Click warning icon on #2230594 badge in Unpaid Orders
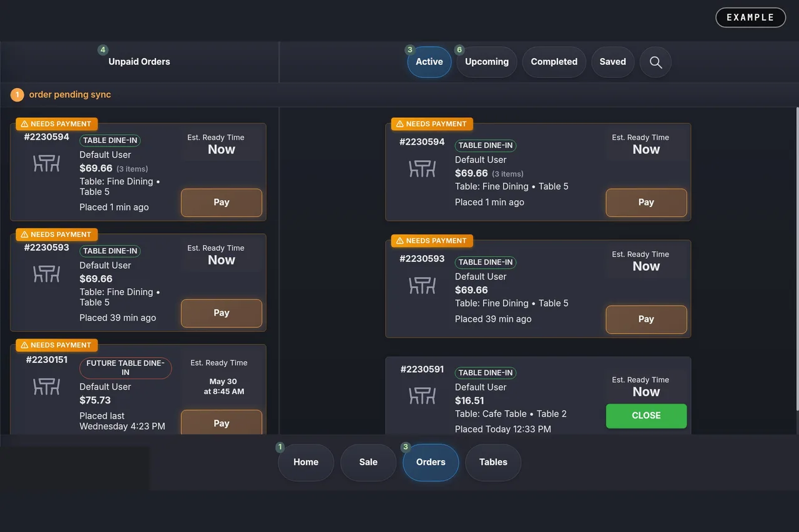 (x=24, y=123)
